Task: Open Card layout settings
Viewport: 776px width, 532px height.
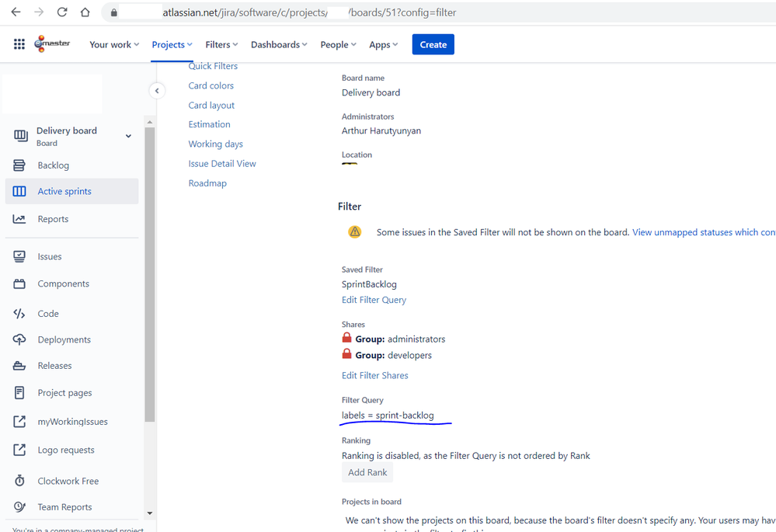Action: [211, 106]
